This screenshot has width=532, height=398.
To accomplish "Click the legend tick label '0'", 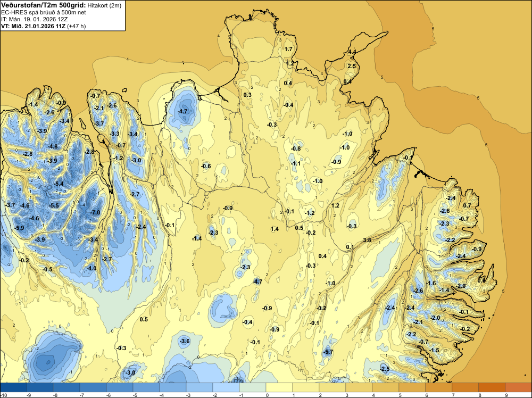I will pyautogui.click(x=268, y=395).
